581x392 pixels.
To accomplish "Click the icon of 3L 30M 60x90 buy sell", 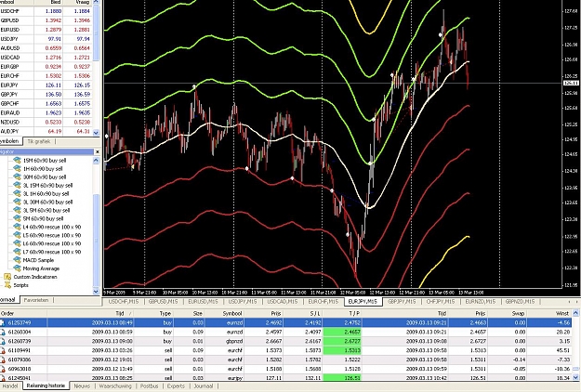I will [17, 202].
